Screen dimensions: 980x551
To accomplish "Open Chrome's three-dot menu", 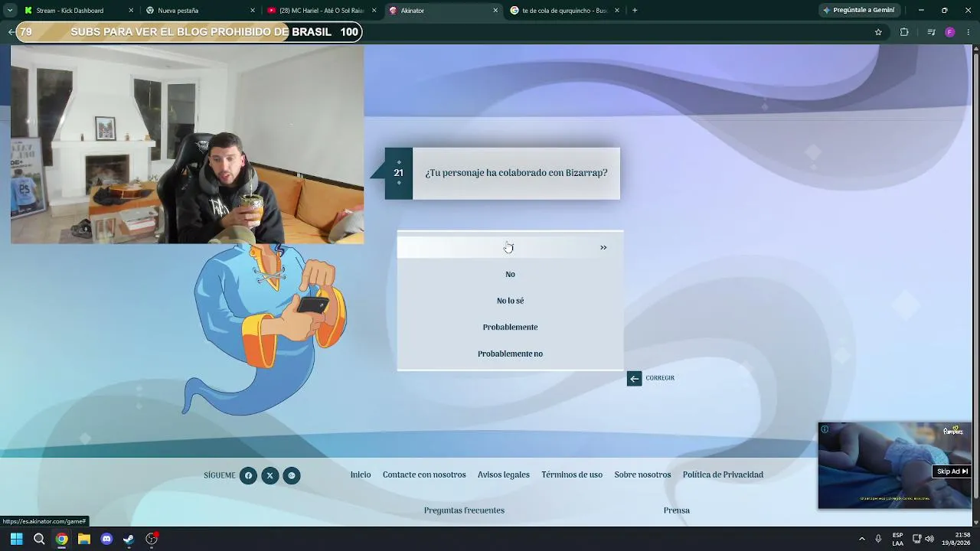I will (x=969, y=32).
